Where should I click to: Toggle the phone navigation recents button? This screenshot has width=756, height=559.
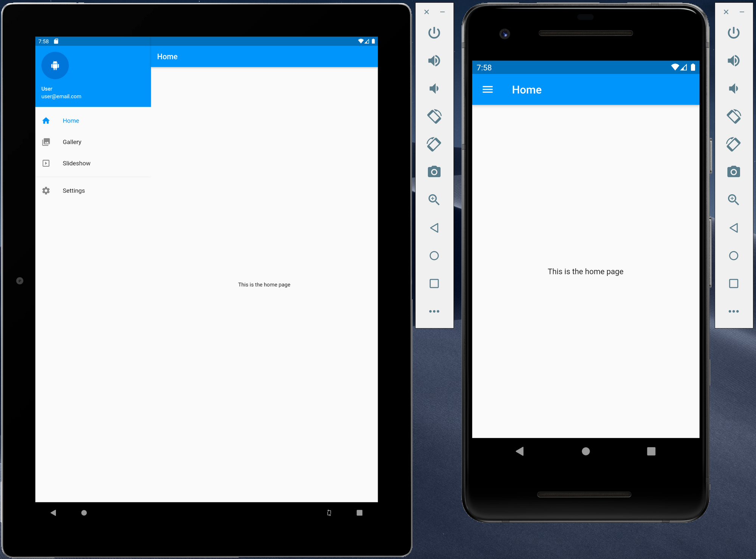[650, 451]
